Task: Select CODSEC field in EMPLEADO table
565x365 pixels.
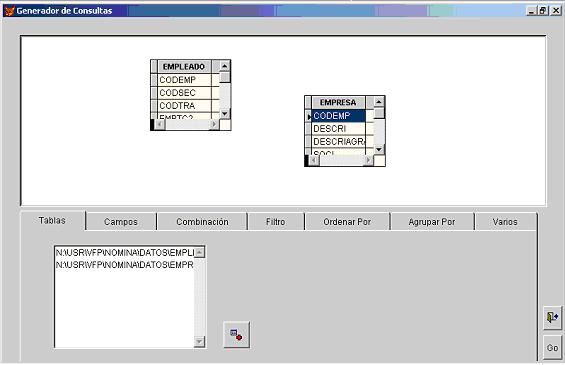Action: [x=184, y=93]
